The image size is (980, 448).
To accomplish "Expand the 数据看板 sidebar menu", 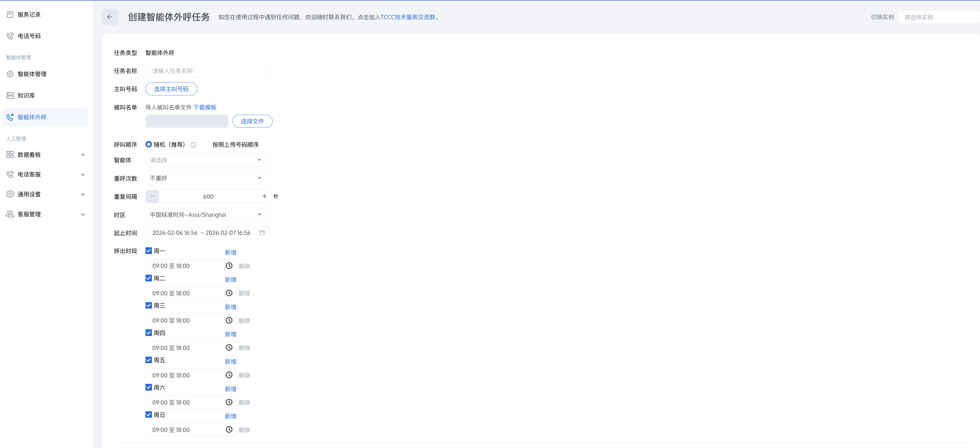I will click(45, 155).
